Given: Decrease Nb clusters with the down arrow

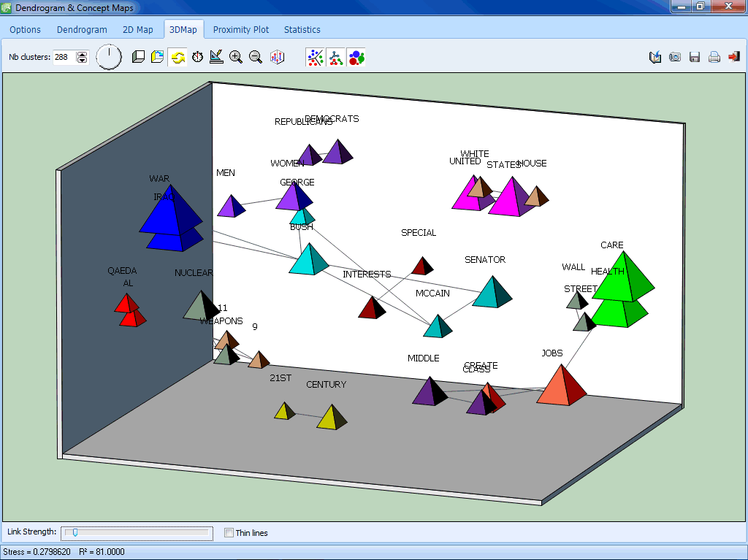Looking at the screenshot, I should (x=83, y=61).
